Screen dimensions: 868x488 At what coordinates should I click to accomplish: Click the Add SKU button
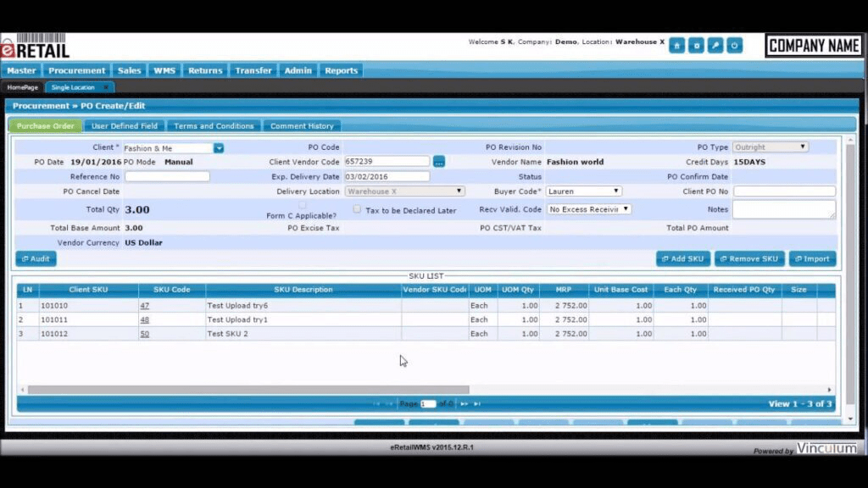[683, 259]
